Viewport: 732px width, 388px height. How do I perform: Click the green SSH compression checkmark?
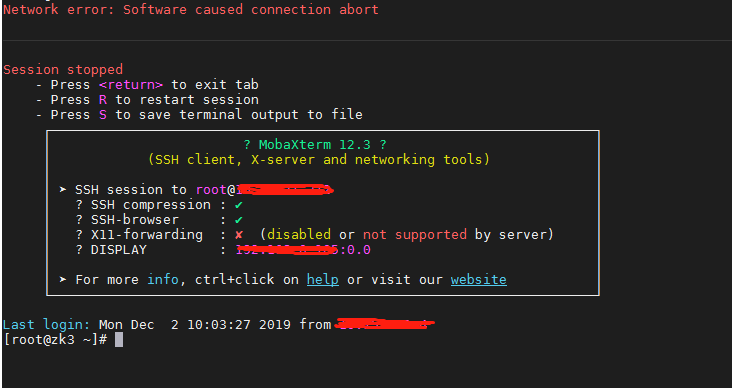coord(239,205)
